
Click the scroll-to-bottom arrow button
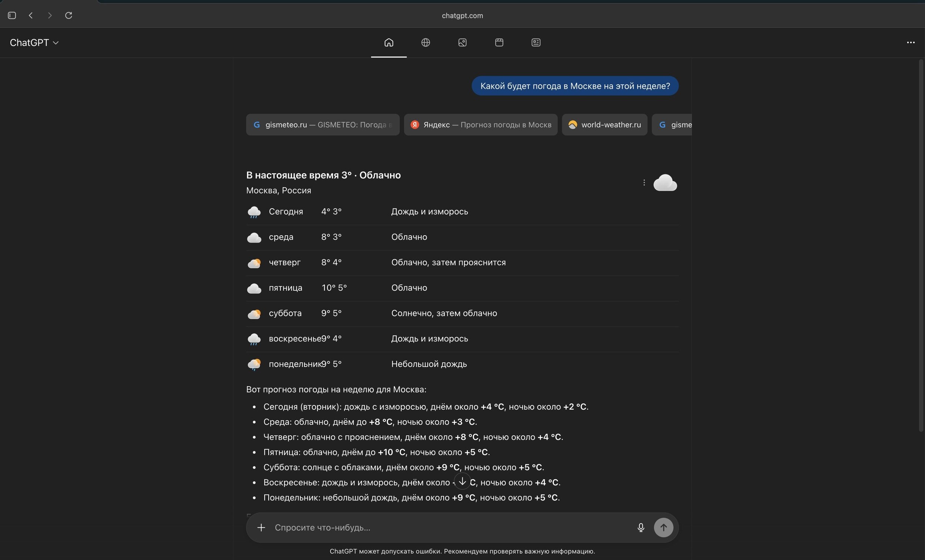pyautogui.click(x=462, y=482)
